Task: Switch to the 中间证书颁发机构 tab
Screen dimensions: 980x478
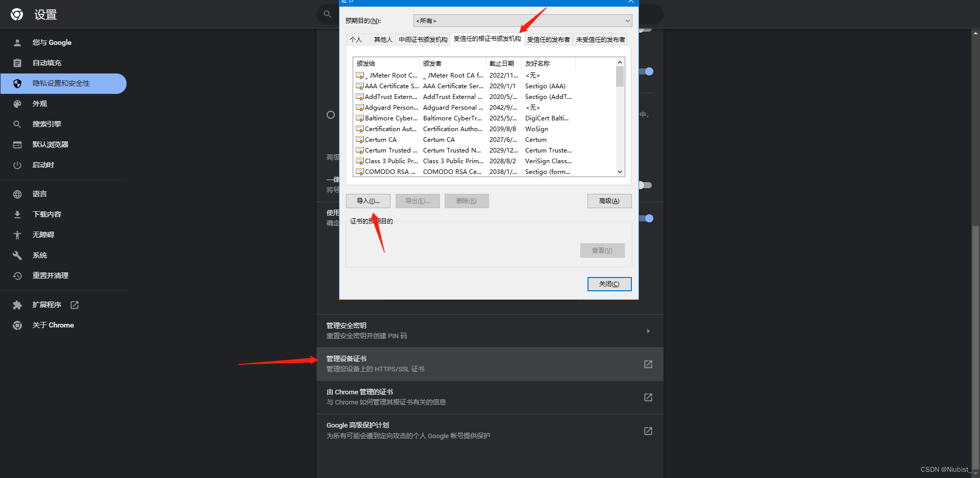Action: click(x=423, y=40)
